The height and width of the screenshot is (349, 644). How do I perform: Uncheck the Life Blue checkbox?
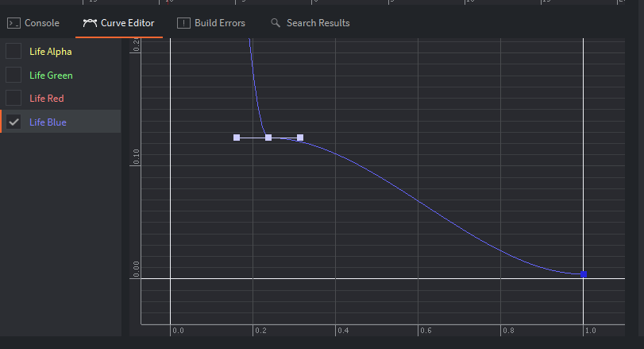point(13,122)
